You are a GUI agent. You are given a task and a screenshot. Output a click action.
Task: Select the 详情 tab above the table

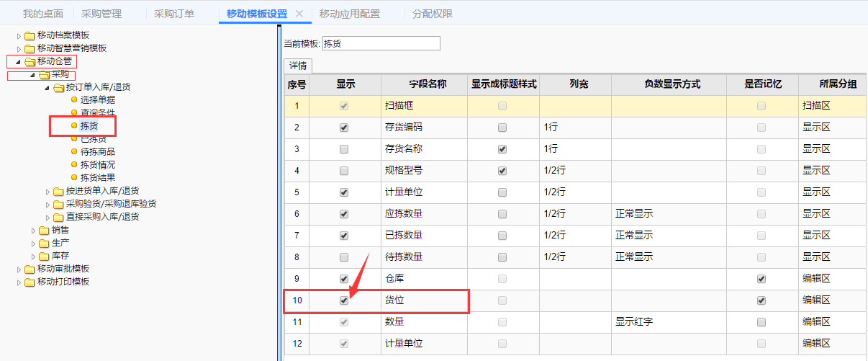click(x=297, y=66)
